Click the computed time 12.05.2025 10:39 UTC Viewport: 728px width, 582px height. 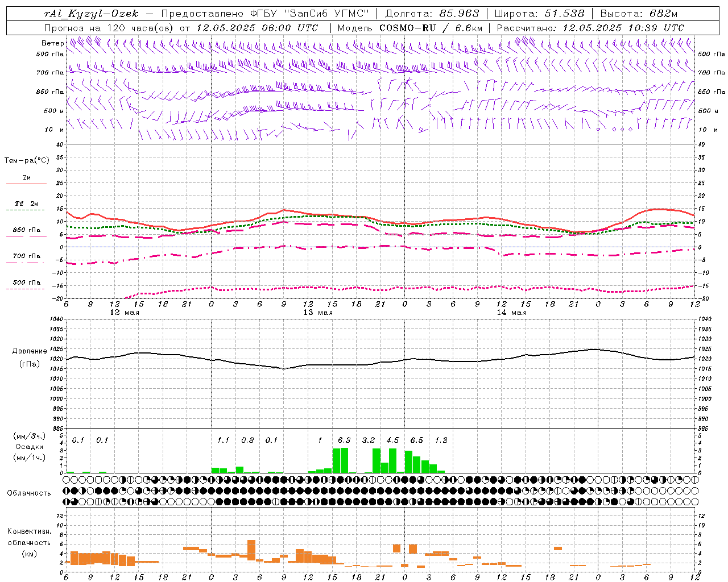point(623,28)
